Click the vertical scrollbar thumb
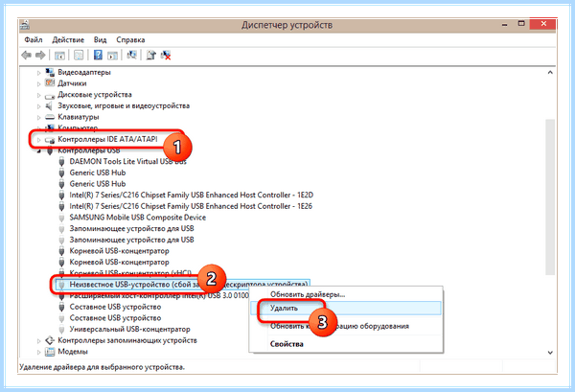 pos(550,197)
